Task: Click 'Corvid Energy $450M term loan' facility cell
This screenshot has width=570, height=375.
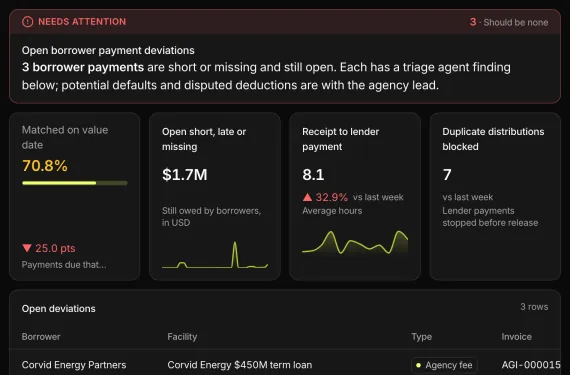Action: (x=240, y=365)
